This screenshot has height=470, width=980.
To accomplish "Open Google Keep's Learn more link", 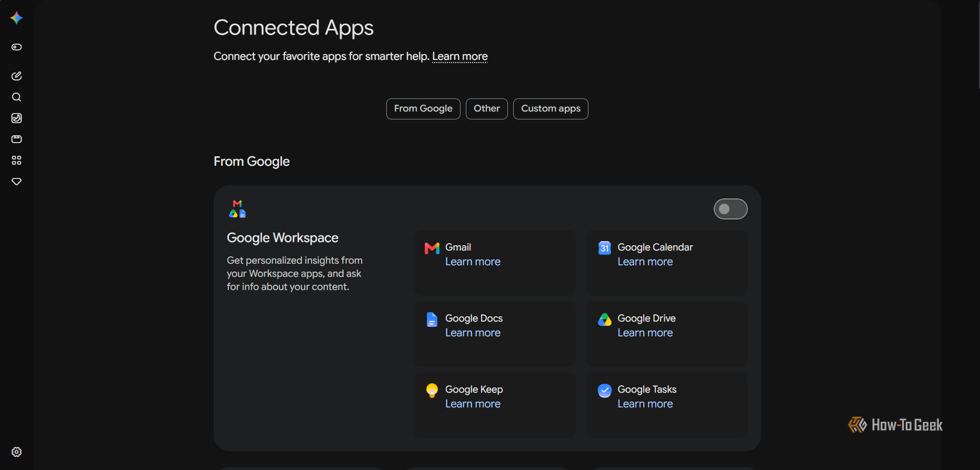I will pyautogui.click(x=473, y=404).
